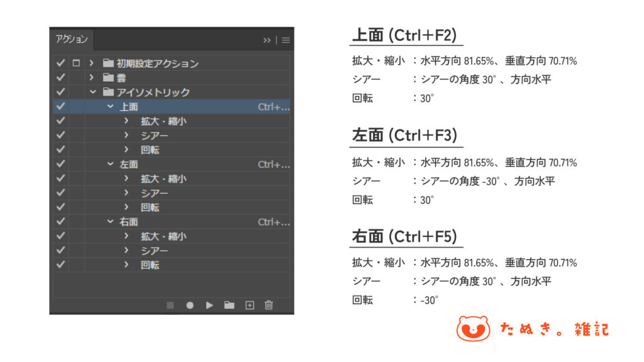Click the Delete trash icon
The height and width of the screenshot is (362, 644).
click(x=269, y=305)
